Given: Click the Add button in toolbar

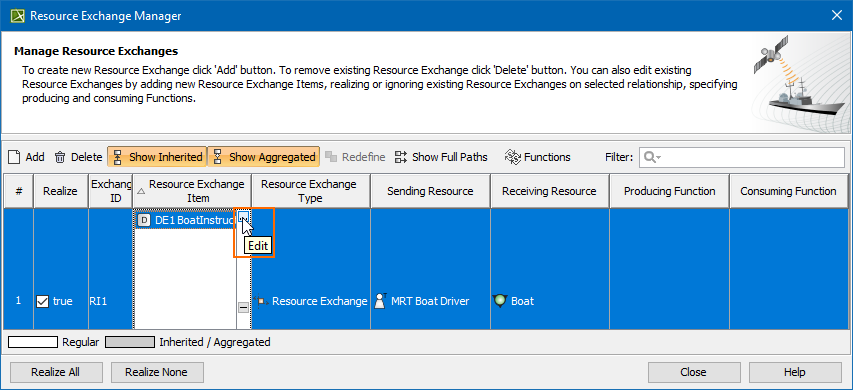Looking at the screenshot, I should click(27, 157).
